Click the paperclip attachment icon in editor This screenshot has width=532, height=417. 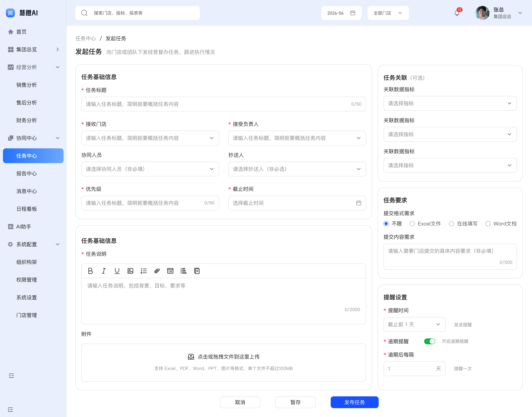tap(157, 271)
